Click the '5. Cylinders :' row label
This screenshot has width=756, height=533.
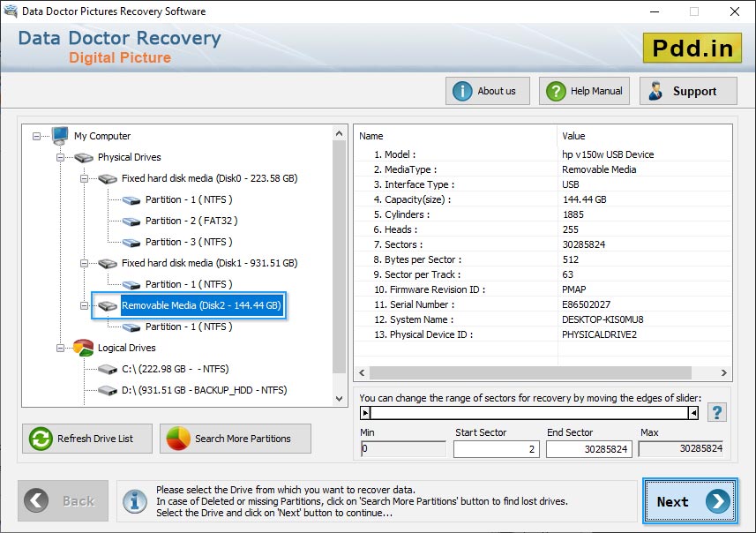[401, 214]
